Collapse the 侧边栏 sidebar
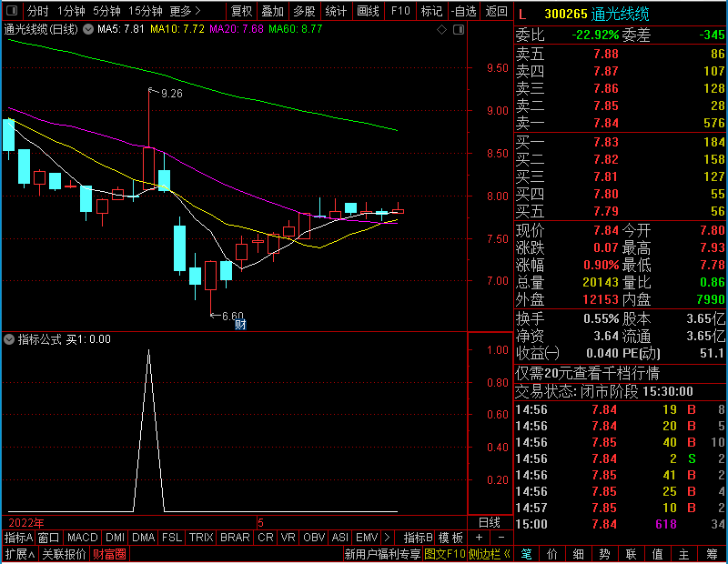 (490, 554)
